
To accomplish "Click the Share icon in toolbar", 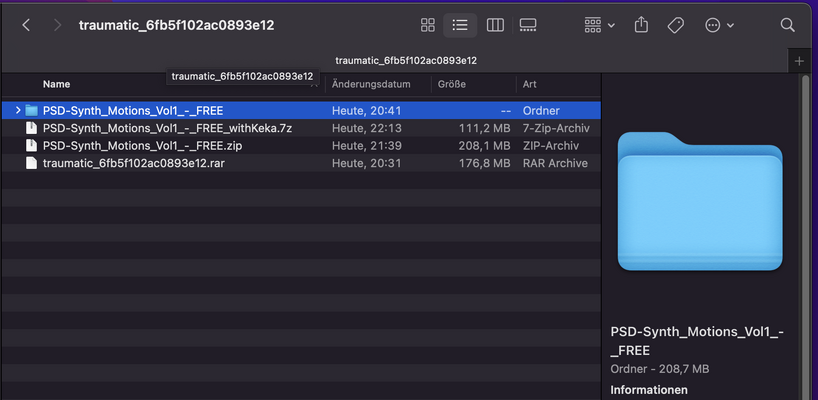I will (641, 25).
